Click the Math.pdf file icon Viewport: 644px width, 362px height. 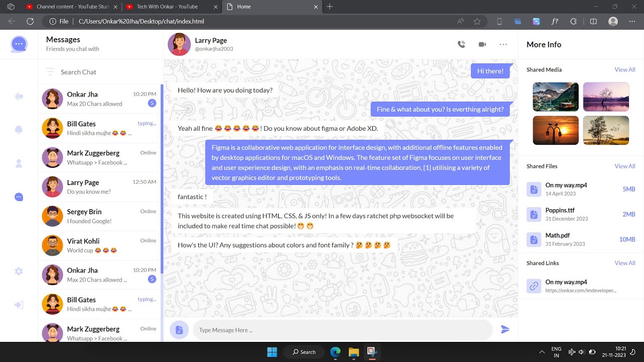click(x=533, y=239)
